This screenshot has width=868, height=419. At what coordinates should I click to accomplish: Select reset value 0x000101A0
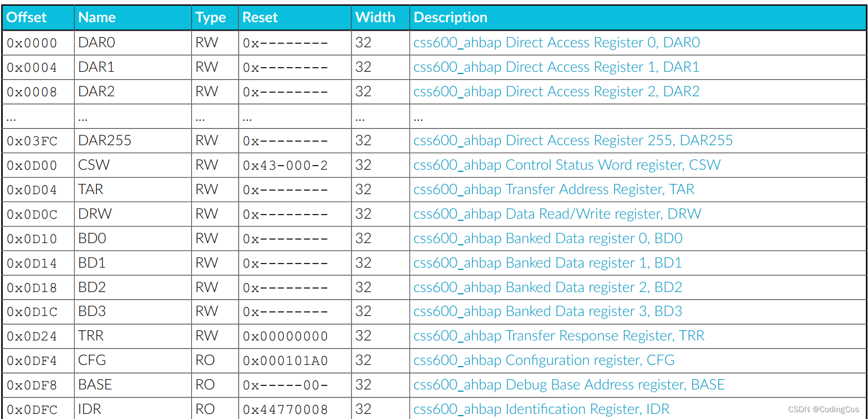285,361
